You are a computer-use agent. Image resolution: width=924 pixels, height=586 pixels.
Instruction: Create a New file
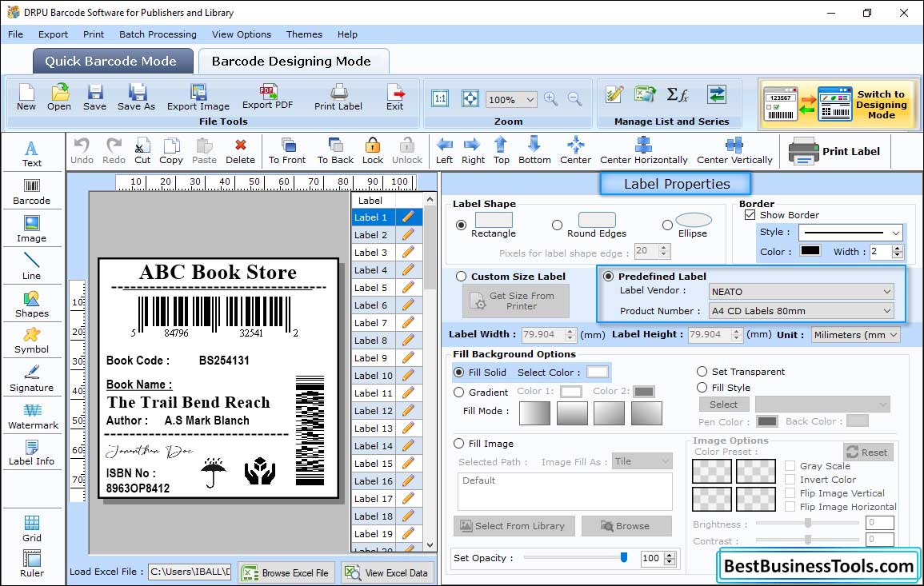[x=26, y=98]
